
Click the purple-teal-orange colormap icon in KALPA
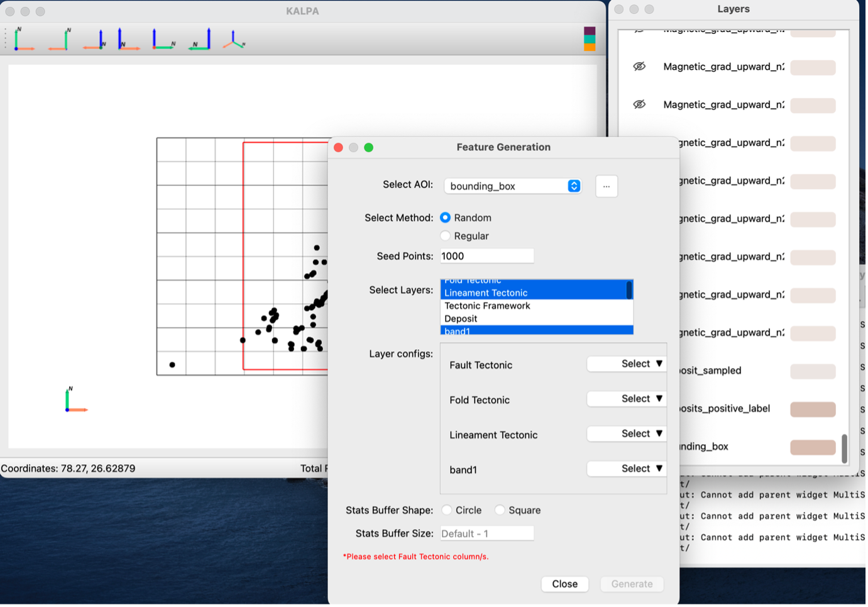pos(590,39)
